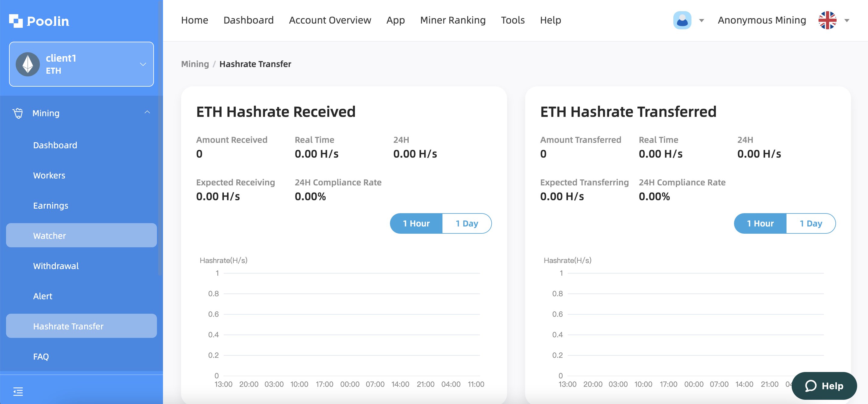Click the Expected Receiving label
The width and height of the screenshot is (868, 404).
pyautogui.click(x=235, y=182)
